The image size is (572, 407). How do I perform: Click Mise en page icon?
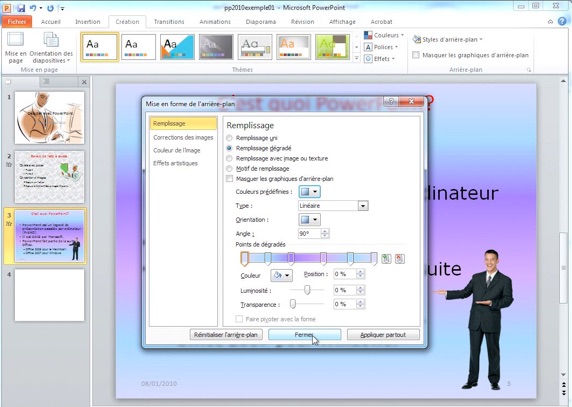[x=16, y=48]
